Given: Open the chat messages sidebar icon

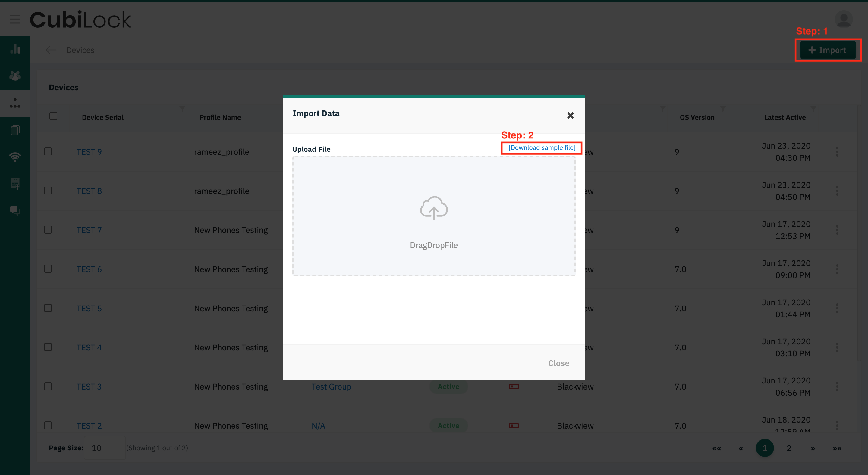Looking at the screenshot, I should (15, 211).
